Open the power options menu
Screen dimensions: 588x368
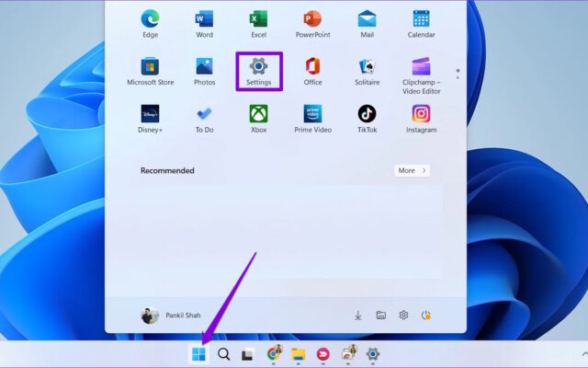coord(425,316)
